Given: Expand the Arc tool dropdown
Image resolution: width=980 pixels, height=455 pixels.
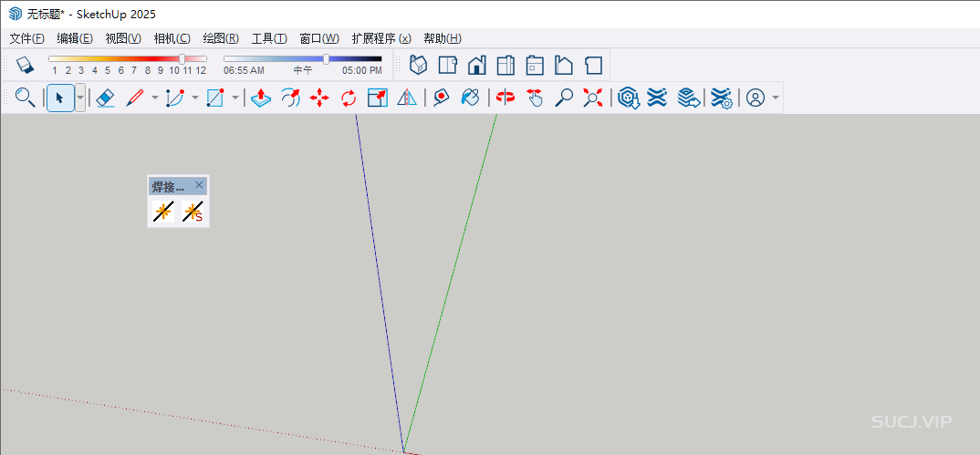Looking at the screenshot, I should click(195, 98).
